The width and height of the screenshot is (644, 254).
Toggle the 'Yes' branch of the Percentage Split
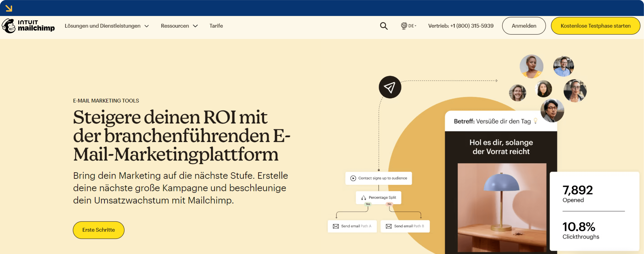pos(367,204)
